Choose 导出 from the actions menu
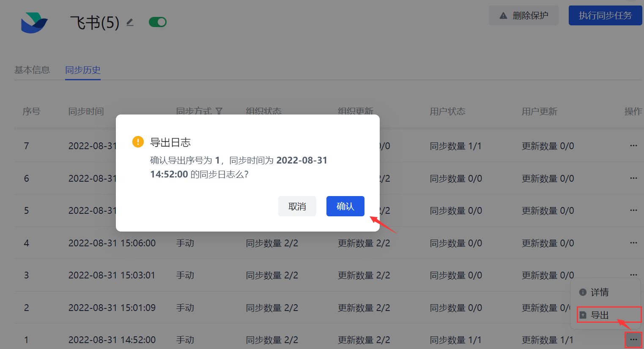Image resolution: width=644 pixels, height=349 pixels. coord(599,315)
